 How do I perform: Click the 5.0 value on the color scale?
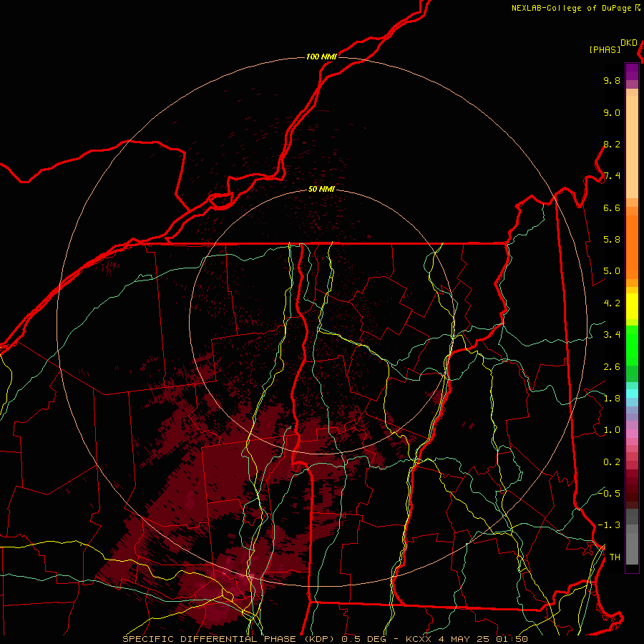tap(612, 271)
